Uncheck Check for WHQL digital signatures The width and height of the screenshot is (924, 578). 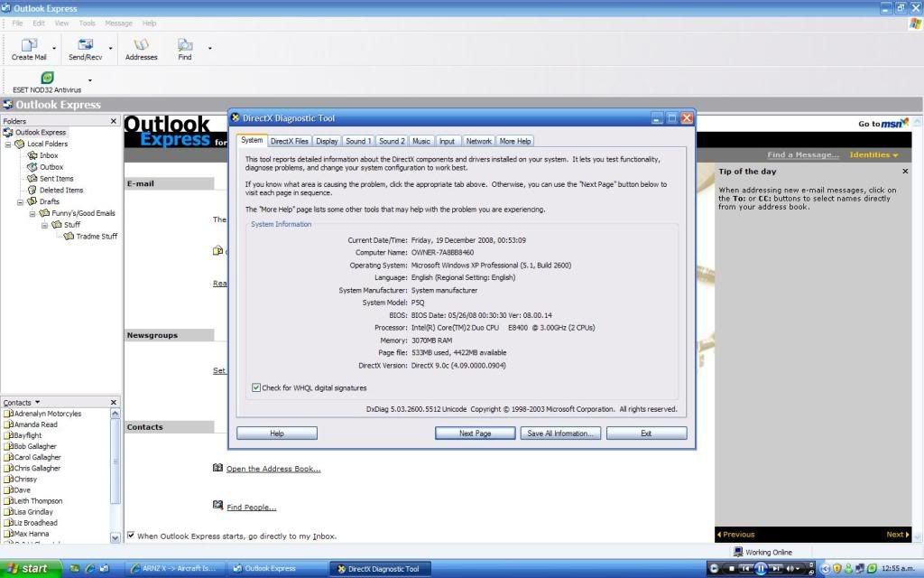pyautogui.click(x=256, y=387)
